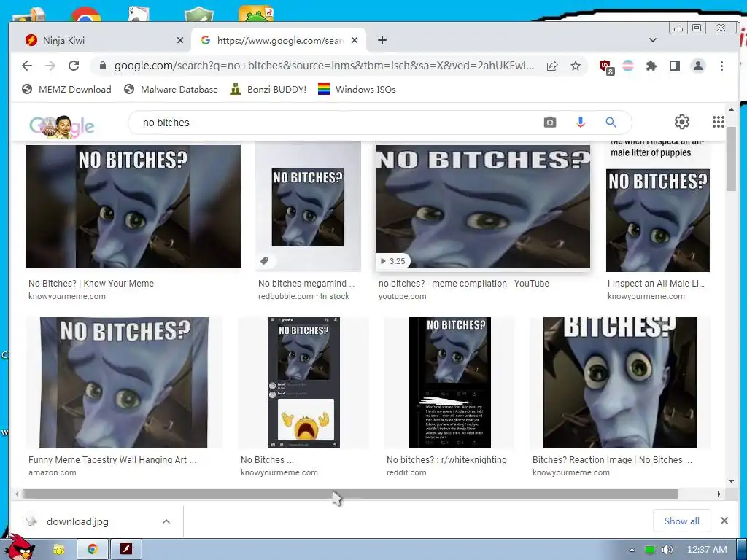Image resolution: width=747 pixels, height=560 pixels.
Task: Open a new browser tab
Action: [382, 41]
